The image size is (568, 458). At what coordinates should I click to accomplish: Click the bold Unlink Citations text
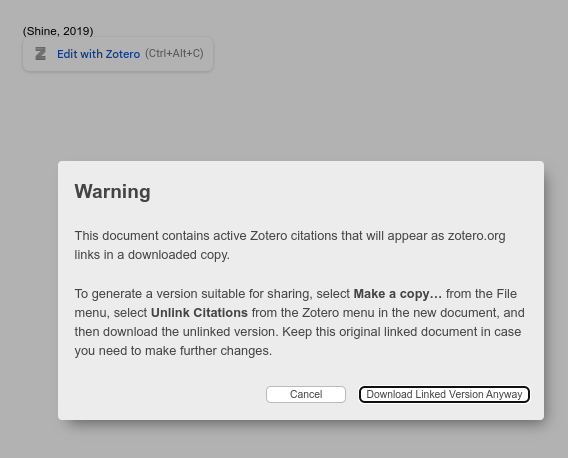(x=199, y=313)
